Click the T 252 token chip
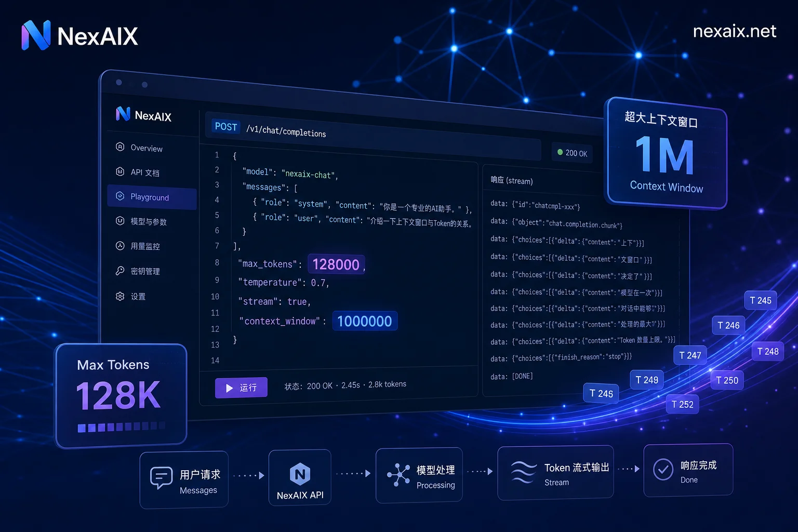 pyautogui.click(x=682, y=404)
